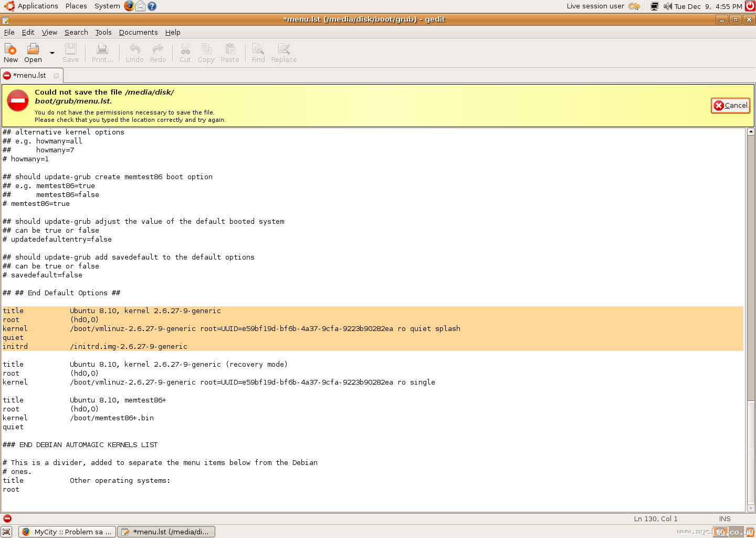Viewport: 756px width, 538px height.
Task: Click the '# savedefault=false' line
Action: (x=43, y=275)
